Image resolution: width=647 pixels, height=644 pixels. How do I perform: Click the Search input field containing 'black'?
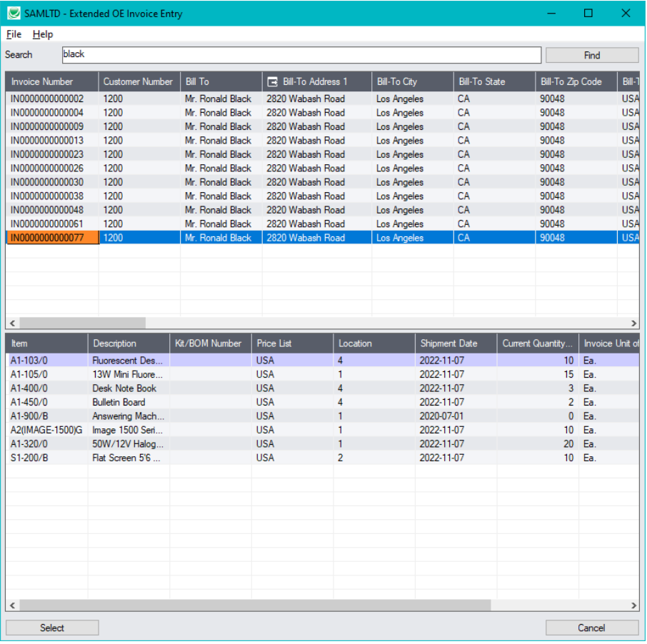pyautogui.click(x=301, y=55)
